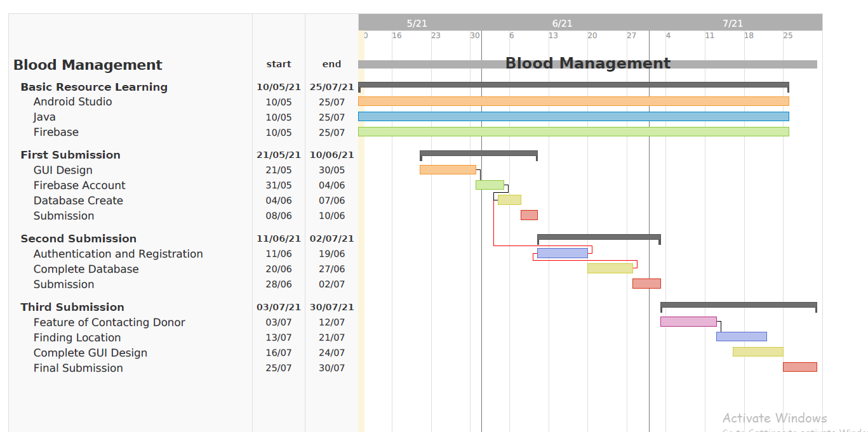Click the Blood Management project title
The image size is (868, 432).
88,65
